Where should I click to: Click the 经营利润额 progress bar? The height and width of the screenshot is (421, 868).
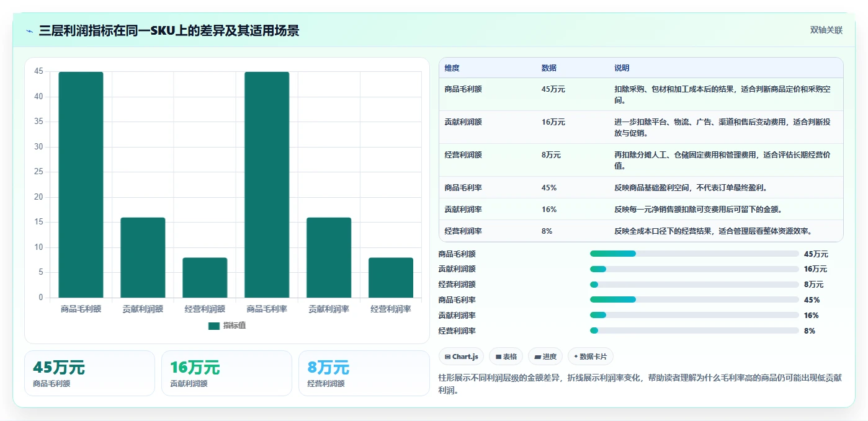coord(694,285)
